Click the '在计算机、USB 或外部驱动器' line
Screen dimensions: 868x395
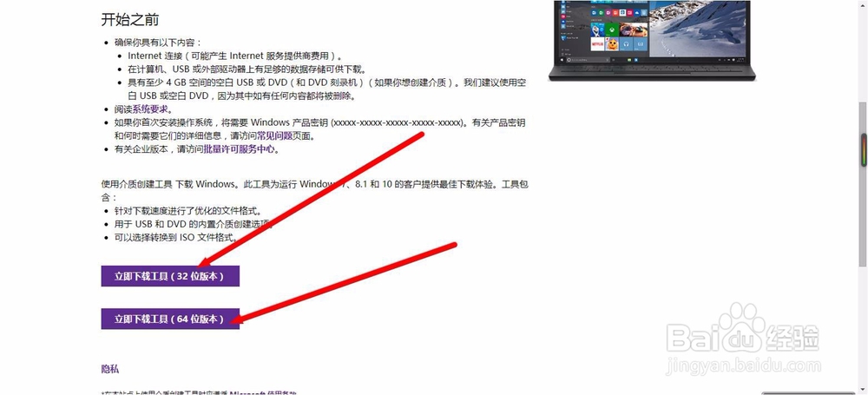pos(247,69)
